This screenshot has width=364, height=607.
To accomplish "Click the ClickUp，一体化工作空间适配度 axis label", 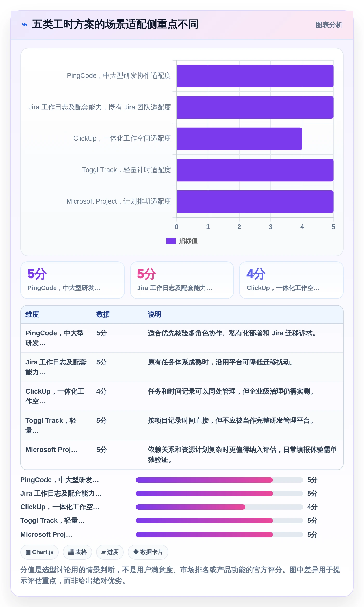I will 122,138.
